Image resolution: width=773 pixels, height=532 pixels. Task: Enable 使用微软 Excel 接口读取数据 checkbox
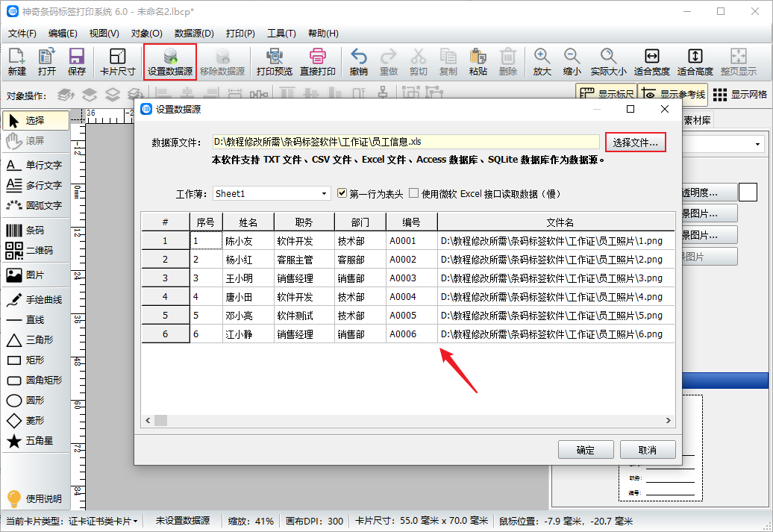(x=413, y=194)
